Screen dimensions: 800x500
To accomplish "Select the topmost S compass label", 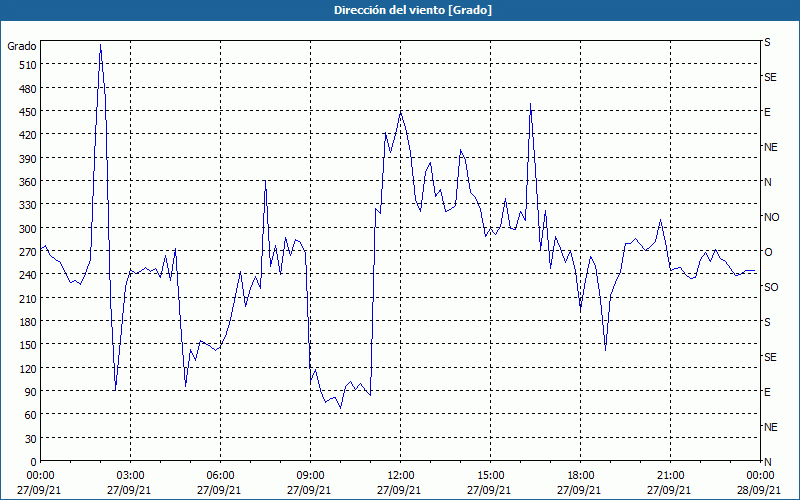I will pyautogui.click(x=767, y=42).
